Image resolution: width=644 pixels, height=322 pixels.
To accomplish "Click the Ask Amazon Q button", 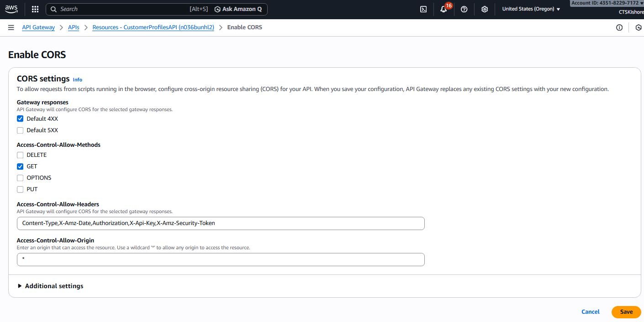I will pyautogui.click(x=238, y=9).
